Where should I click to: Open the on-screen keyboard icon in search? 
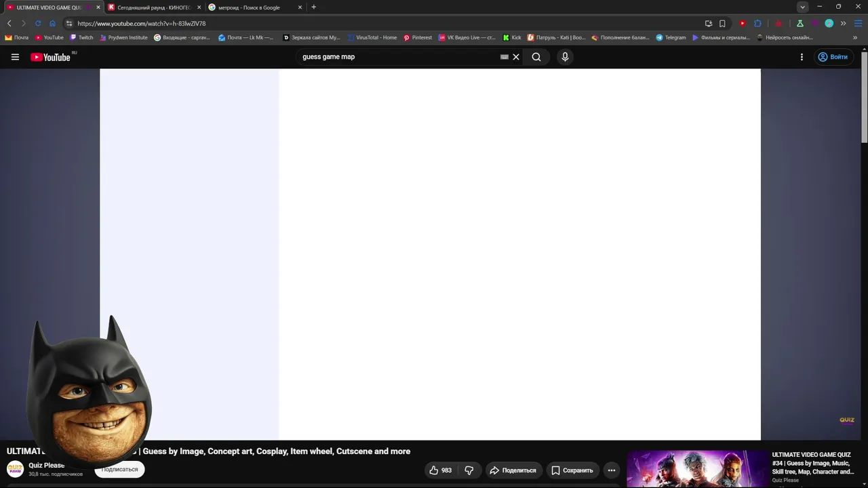click(x=505, y=57)
